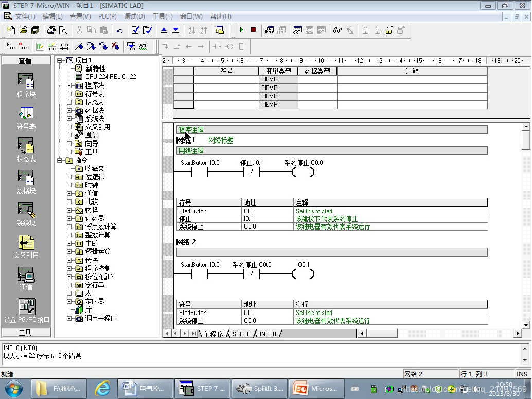Click the Save all icon

tap(36, 30)
